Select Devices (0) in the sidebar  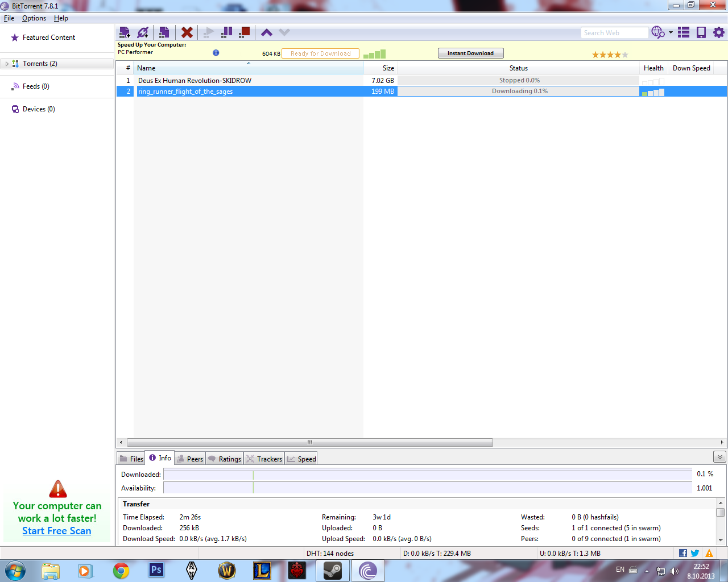tap(39, 109)
